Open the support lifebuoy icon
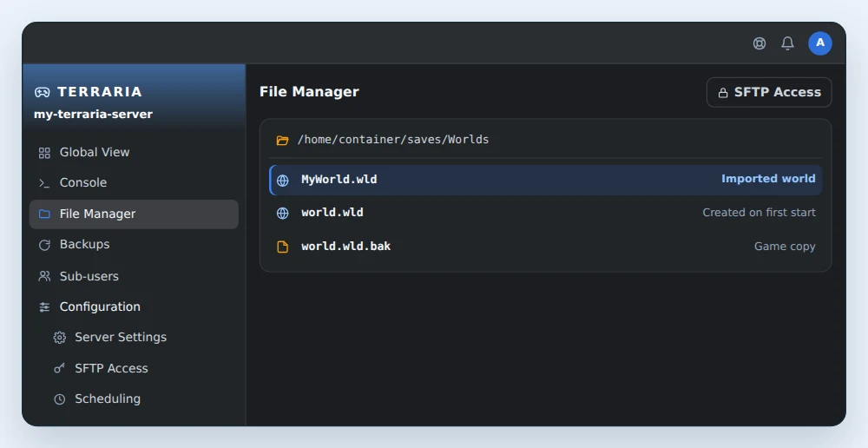The width and height of the screenshot is (868, 448). (x=759, y=43)
